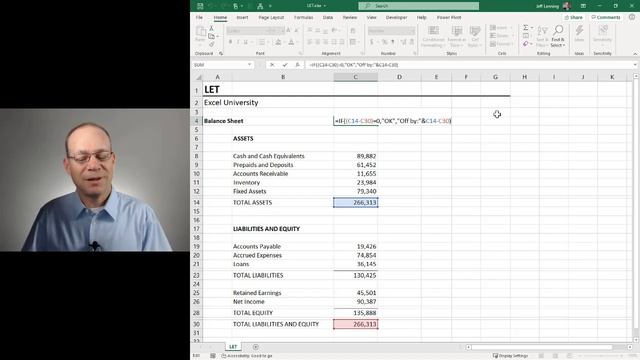
Task: Click the Format Painter brush icon
Action: pyautogui.click(x=211, y=44)
